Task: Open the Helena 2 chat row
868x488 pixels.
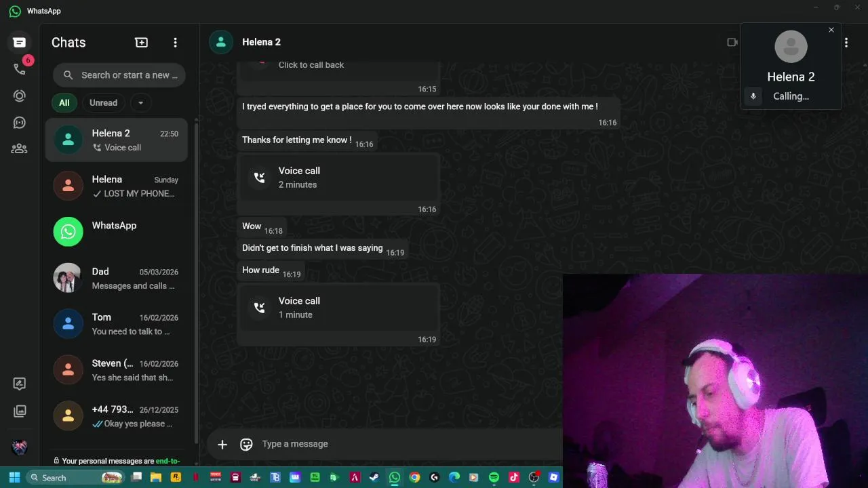Action: tap(116, 140)
